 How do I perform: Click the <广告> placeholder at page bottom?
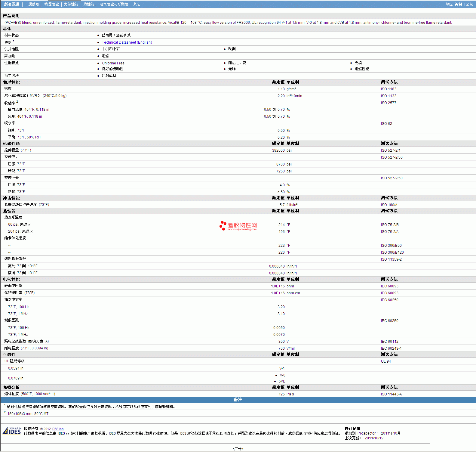[238, 449]
